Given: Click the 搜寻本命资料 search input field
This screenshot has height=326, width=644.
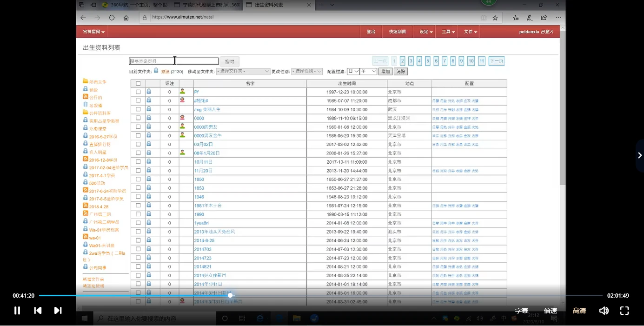Looking at the screenshot, I should [x=174, y=61].
